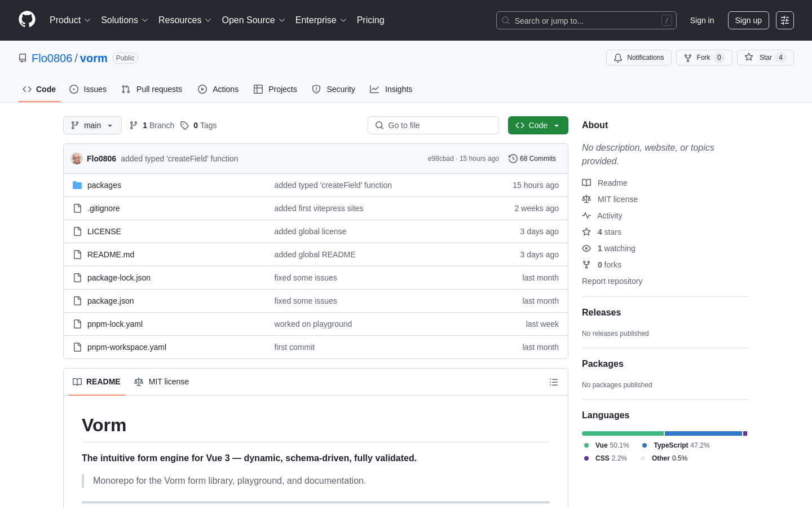
Task: Open the command palette slider icon in the header
Action: pyautogui.click(x=785, y=20)
